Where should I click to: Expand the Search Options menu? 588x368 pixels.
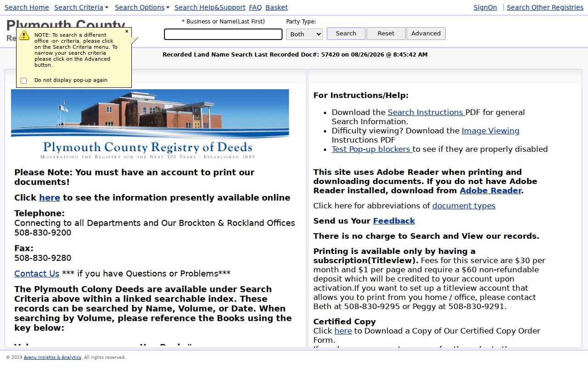[x=142, y=7]
